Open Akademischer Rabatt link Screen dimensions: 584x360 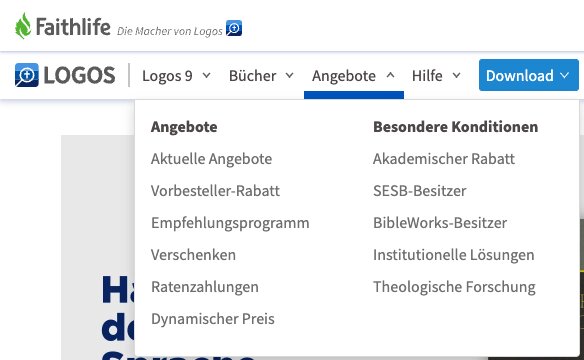tap(444, 159)
